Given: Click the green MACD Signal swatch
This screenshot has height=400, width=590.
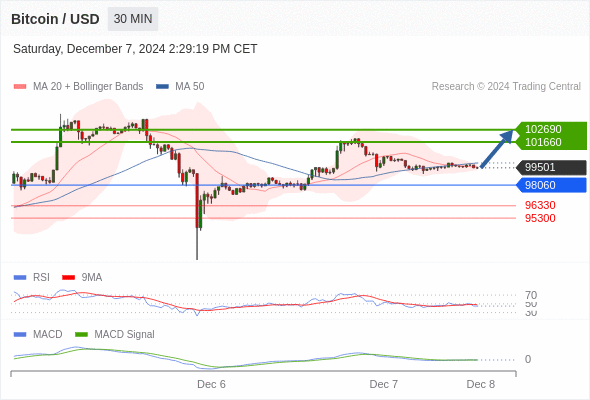Looking at the screenshot, I should pyautogui.click(x=81, y=335).
